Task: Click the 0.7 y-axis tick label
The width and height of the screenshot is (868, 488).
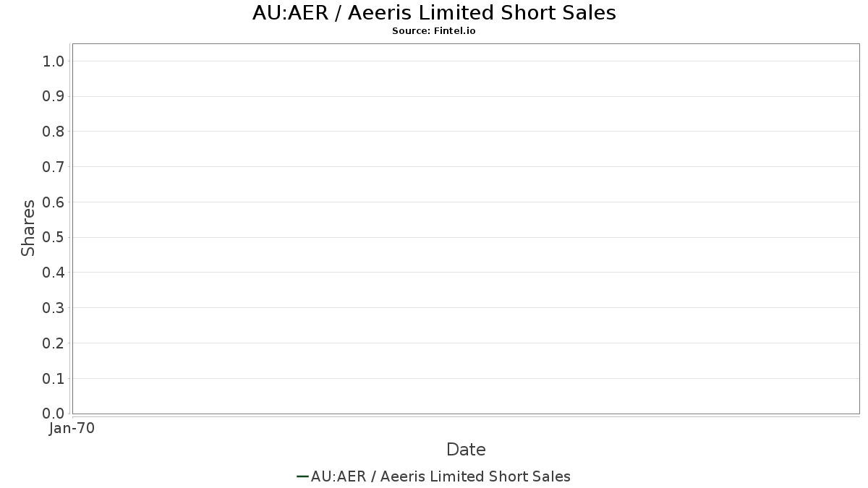Action: point(54,167)
